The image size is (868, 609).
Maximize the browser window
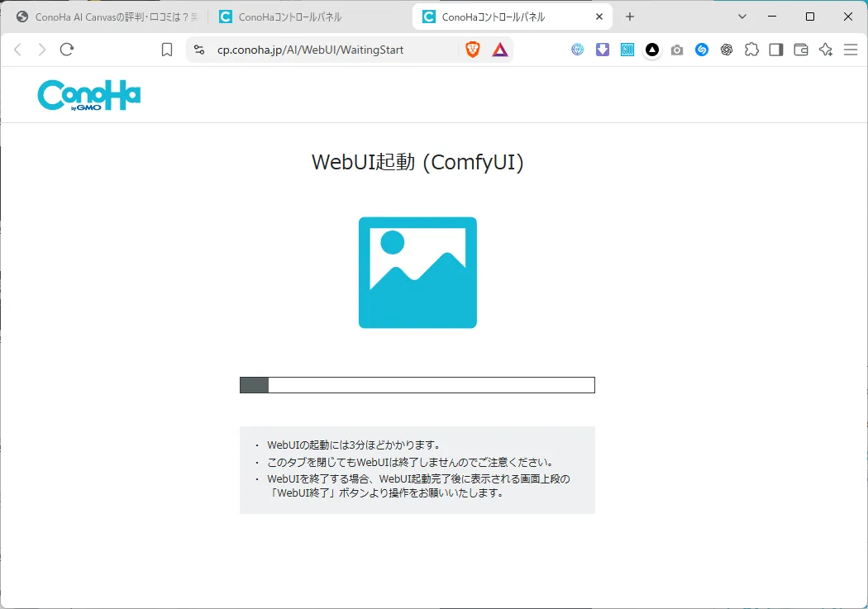point(810,17)
